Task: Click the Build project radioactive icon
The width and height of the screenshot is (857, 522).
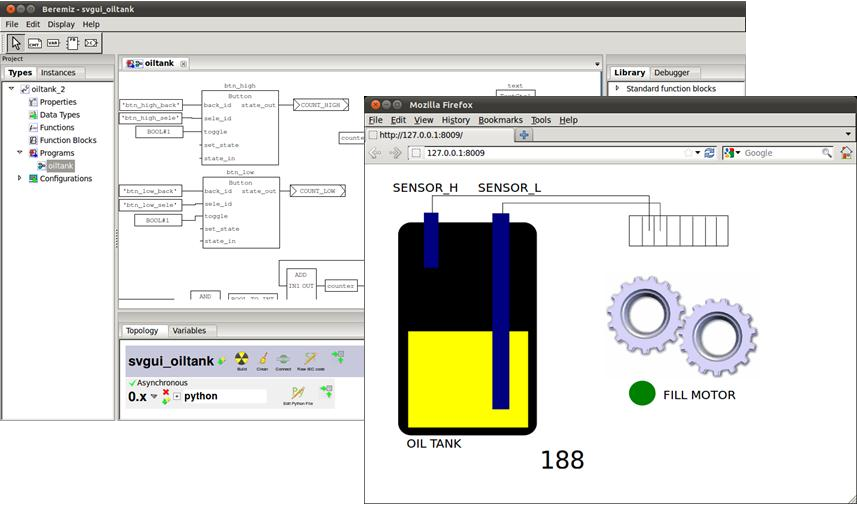Action: pyautogui.click(x=241, y=359)
